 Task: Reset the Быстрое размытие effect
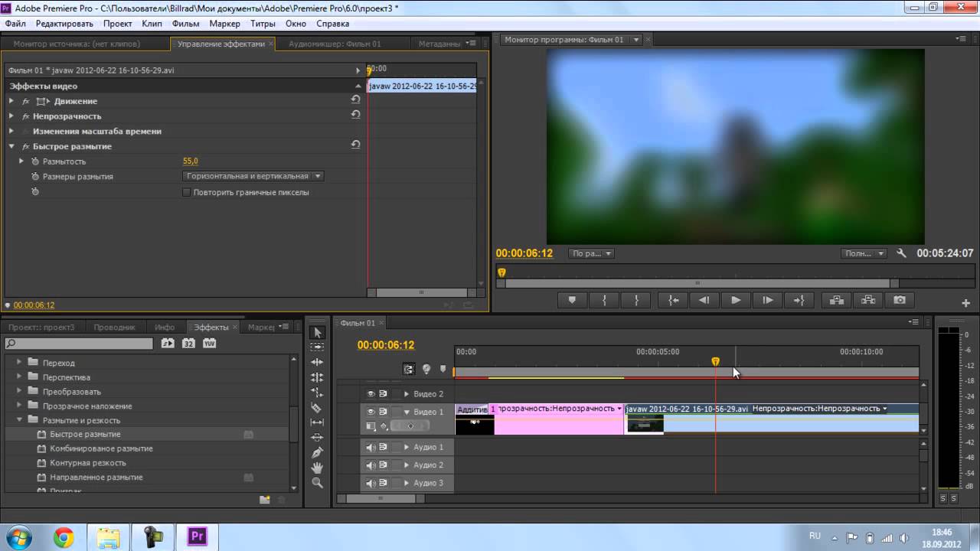[x=356, y=145]
